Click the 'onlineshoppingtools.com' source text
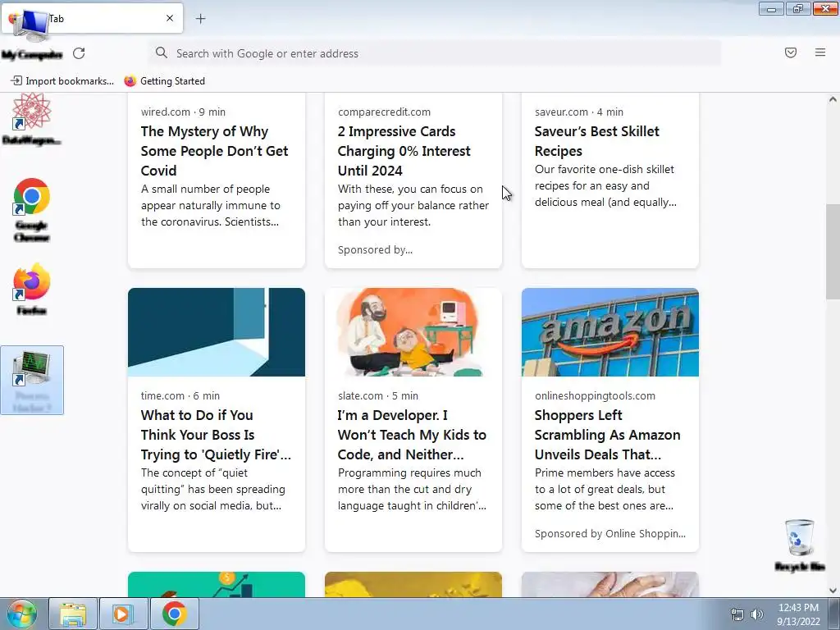Screen dimensions: 840x630 595,396
